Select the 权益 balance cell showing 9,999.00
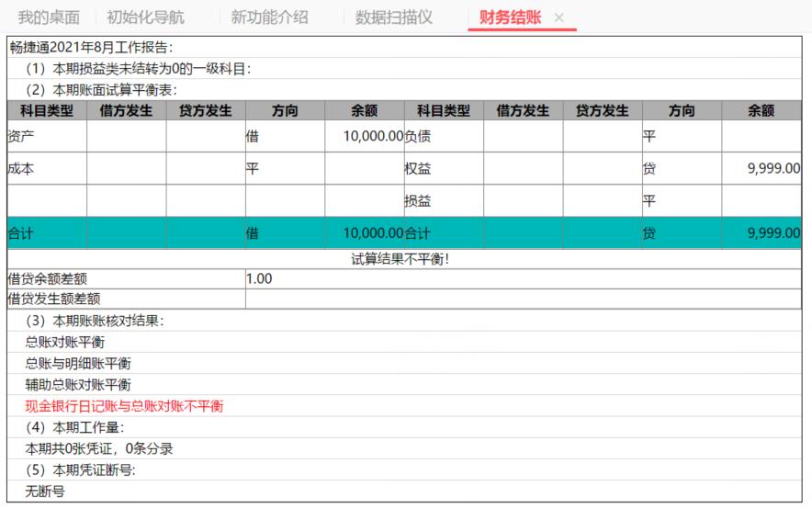The image size is (812, 520). coord(761,168)
